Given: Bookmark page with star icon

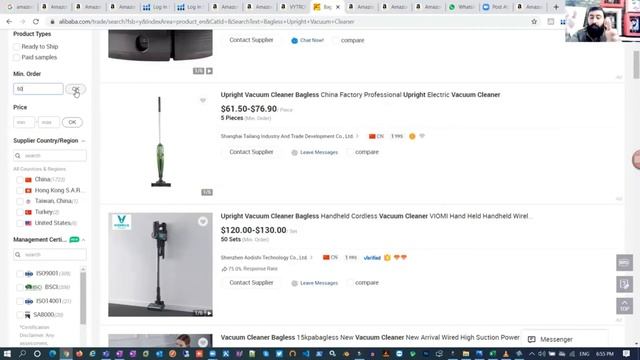Looking at the screenshot, I should 534,22.
